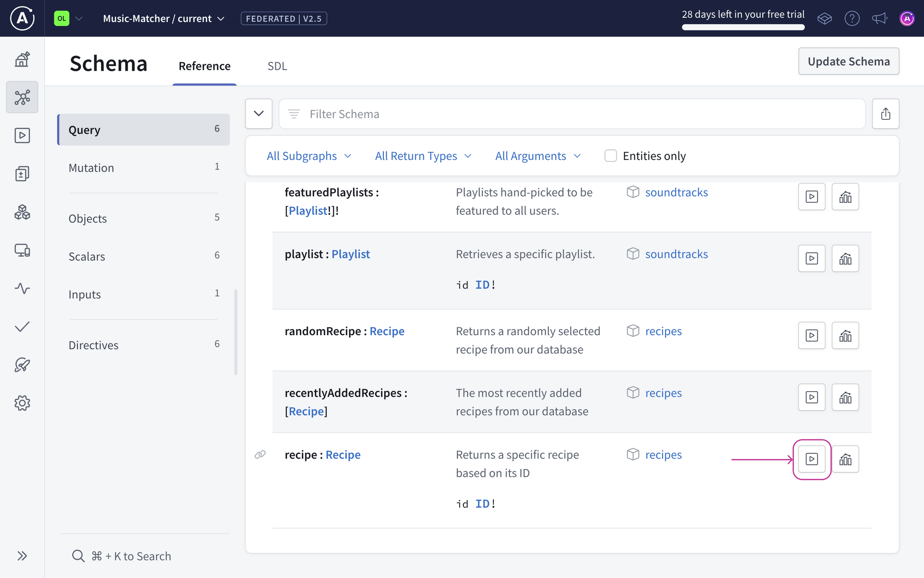Open the Changelog icon in sidebar
Image resolution: width=924 pixels, height=578 pixels.
(22, 173)
